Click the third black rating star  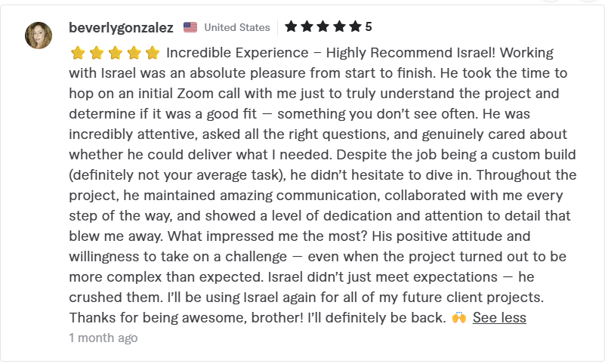pos(323,26)
